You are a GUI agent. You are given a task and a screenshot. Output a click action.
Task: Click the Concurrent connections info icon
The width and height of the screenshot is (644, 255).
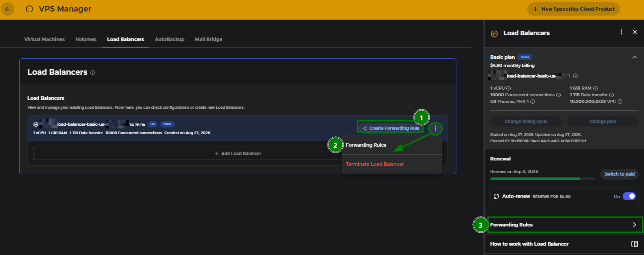click(558, 95)
